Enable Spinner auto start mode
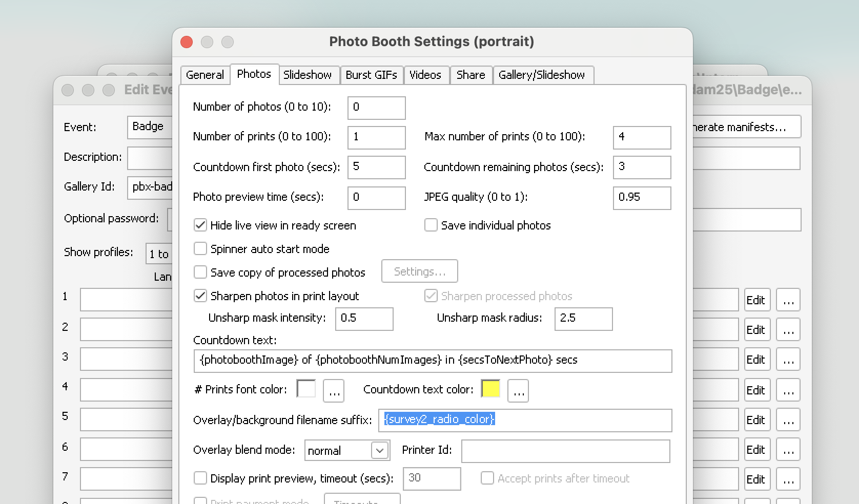Screen dimensions: 859x504 click(x=200, y=249)
